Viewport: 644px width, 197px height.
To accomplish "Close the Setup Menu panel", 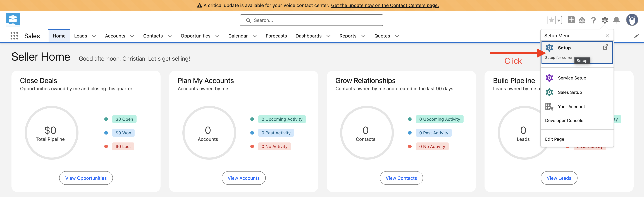I will (607, 36).
